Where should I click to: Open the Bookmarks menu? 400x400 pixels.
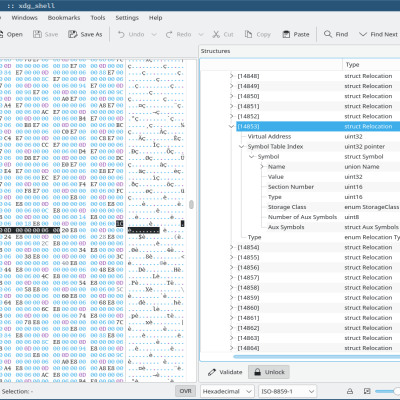[64, 18]
